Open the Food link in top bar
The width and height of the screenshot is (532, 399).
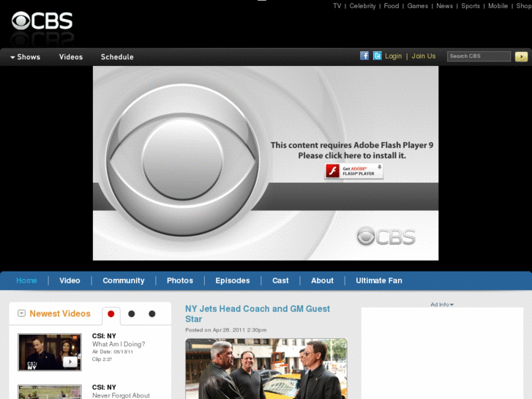391,6
